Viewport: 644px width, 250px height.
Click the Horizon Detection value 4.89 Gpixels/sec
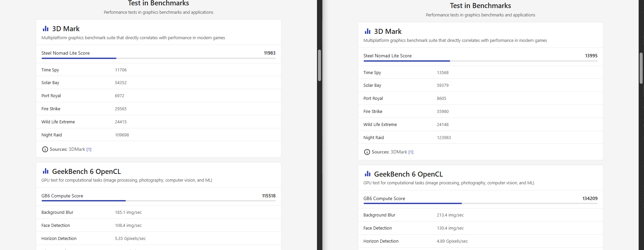tap(452, 241)
